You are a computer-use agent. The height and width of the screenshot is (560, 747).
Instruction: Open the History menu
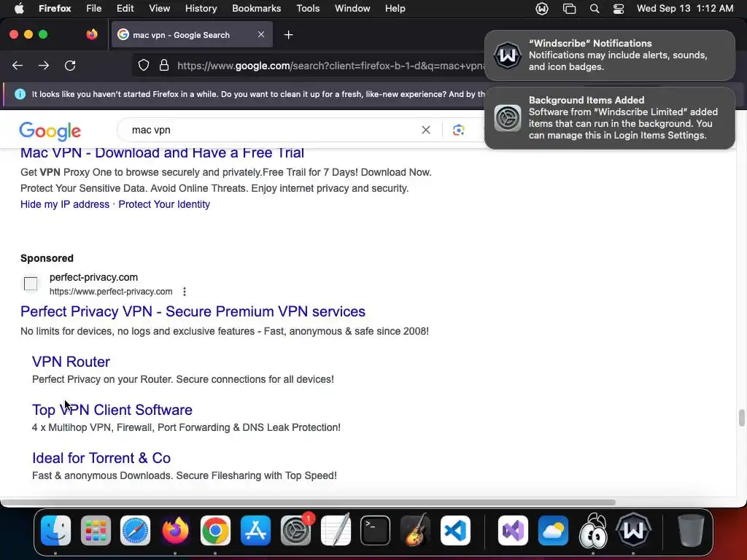pyautogui.click(x=201, y=8)
